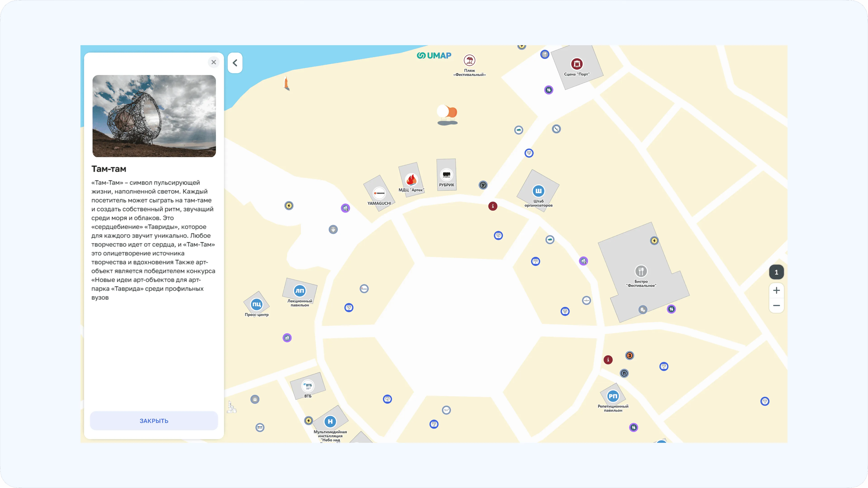The width and height of the screenshot is (868, 488).
Task: Click the gray У marker near РУБРИК
Action: pyautogui.click(x=483, y=185)
